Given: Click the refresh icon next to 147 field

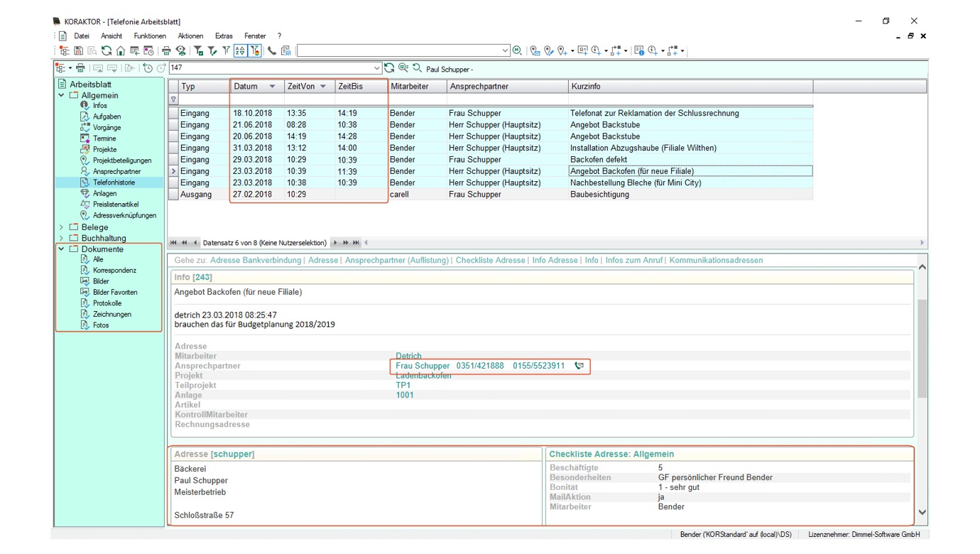Looking at the screenshot, I should (389, 68).
